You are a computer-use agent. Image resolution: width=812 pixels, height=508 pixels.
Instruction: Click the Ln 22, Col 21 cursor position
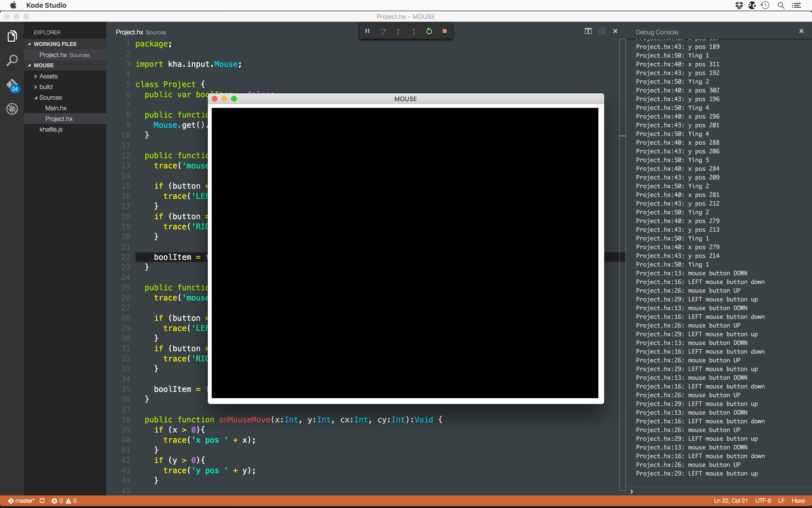point(731,501)
